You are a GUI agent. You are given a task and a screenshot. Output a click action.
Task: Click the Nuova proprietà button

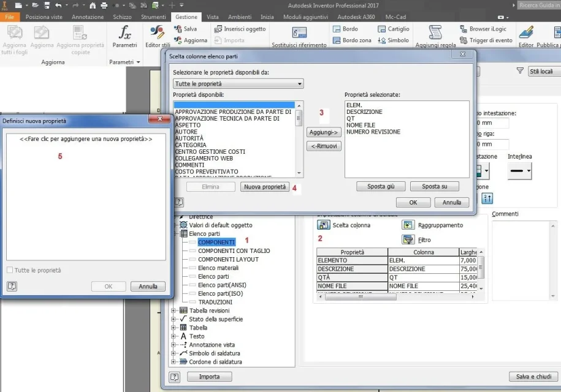click(265, 187)
